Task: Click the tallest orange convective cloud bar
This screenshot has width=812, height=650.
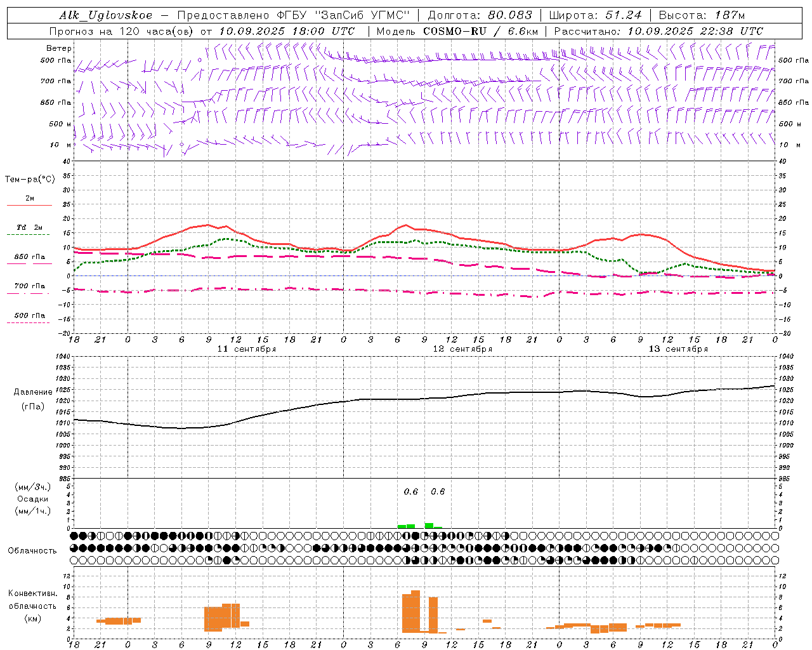Action: (x=416, y=612)
